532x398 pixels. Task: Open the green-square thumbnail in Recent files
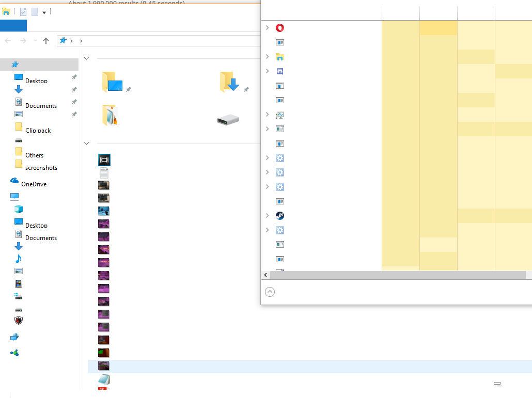103,353
